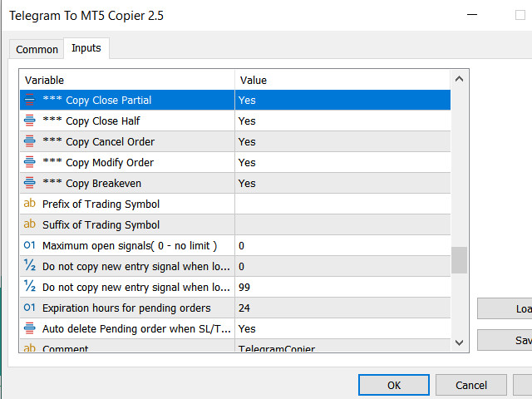This screenshot has height=399, width=532.
Task: Click the enum icon beside Auto delete Pending order
Action: 30,328
